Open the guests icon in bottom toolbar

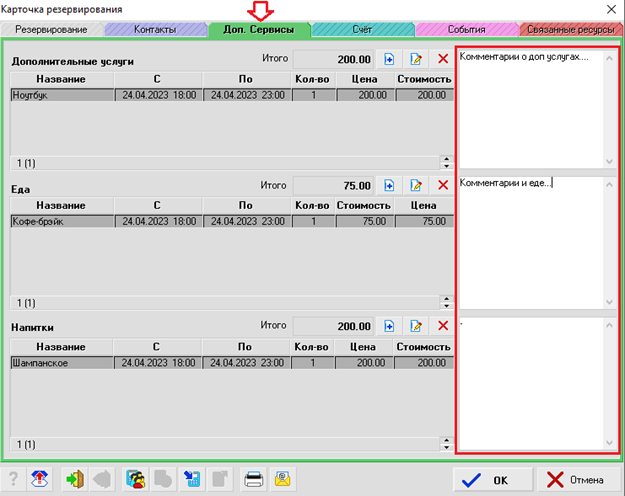136,479
